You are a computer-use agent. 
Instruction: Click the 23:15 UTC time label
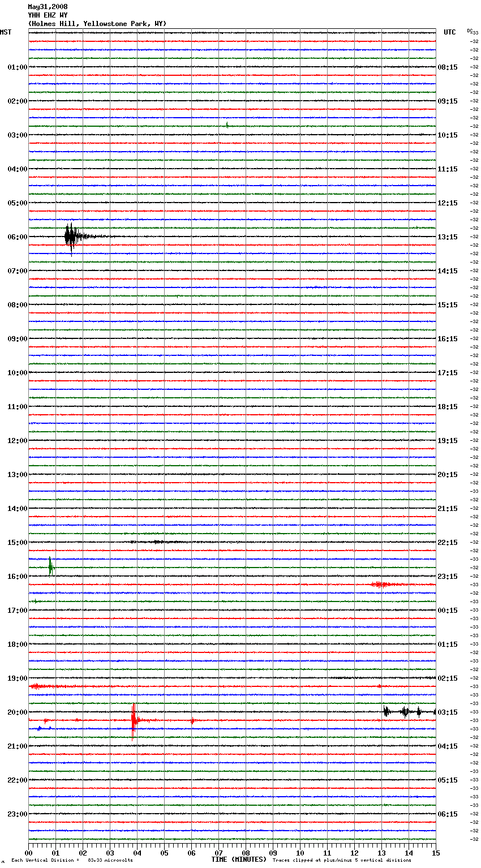[448, 577]
